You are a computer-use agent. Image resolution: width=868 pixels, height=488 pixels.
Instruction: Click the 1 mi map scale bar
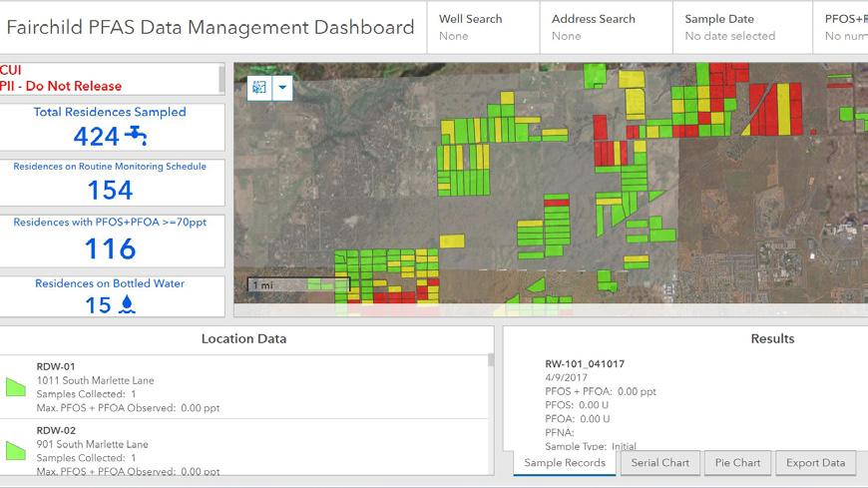[x=298, y=284]
